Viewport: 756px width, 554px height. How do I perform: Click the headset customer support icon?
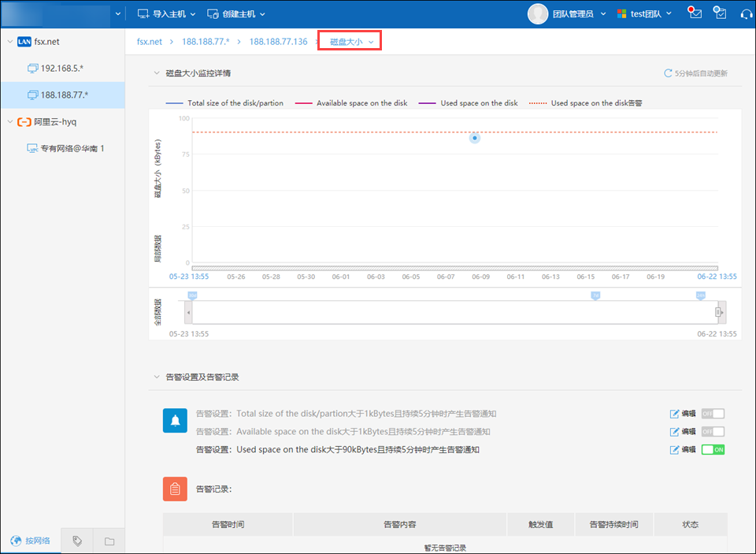coord(746,13)
